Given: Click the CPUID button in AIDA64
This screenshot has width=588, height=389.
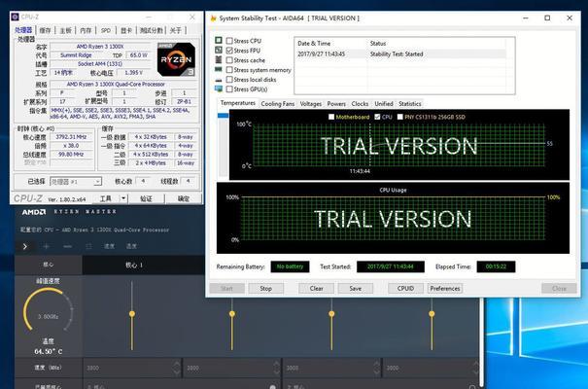Looking at the screenshot, I should 405,289.
